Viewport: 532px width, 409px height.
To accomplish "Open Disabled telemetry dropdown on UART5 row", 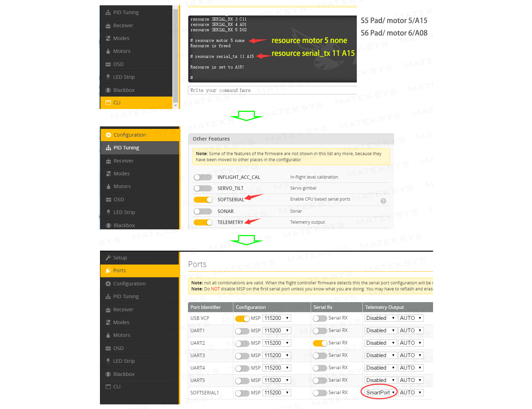I will pyautogui.click(x=381, y=380).
